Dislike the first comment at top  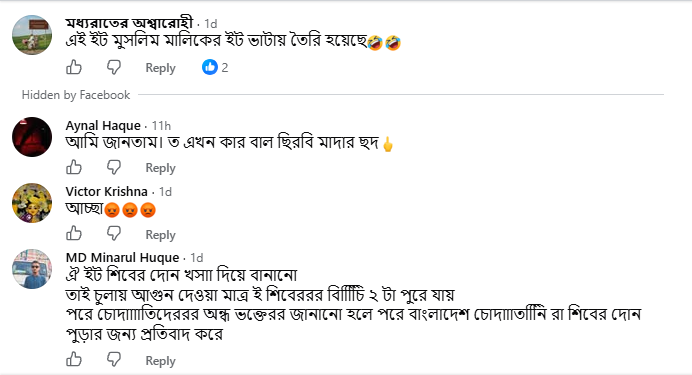point(114,68)
